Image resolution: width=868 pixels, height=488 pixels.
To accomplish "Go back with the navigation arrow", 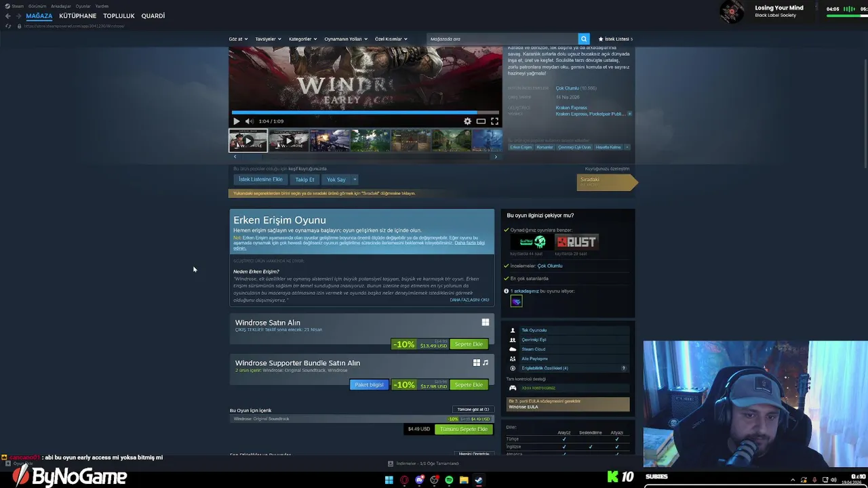I will (x=8, y=16).
